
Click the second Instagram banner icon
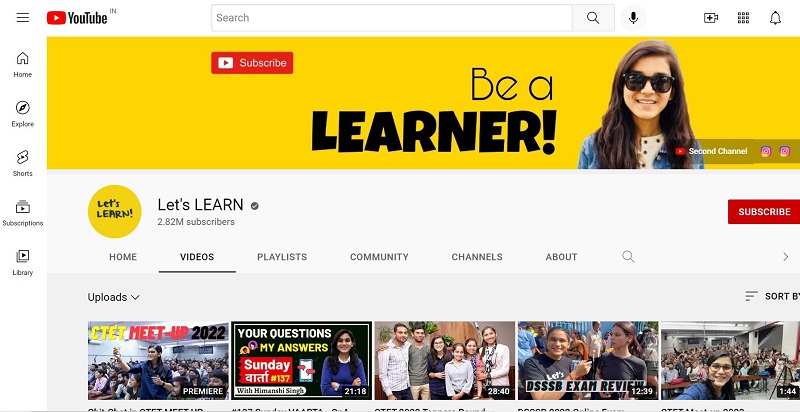coord(785,151)
